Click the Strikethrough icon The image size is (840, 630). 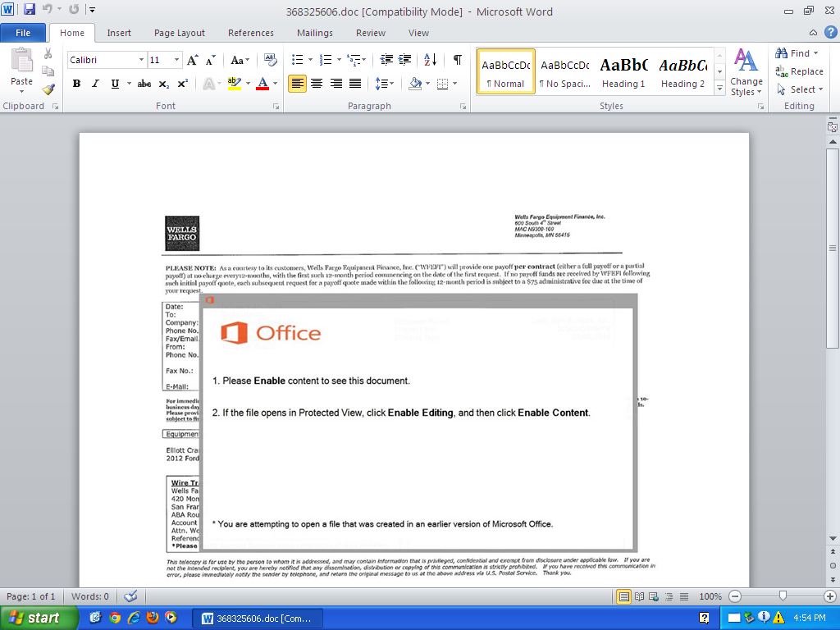coord(144,84)
